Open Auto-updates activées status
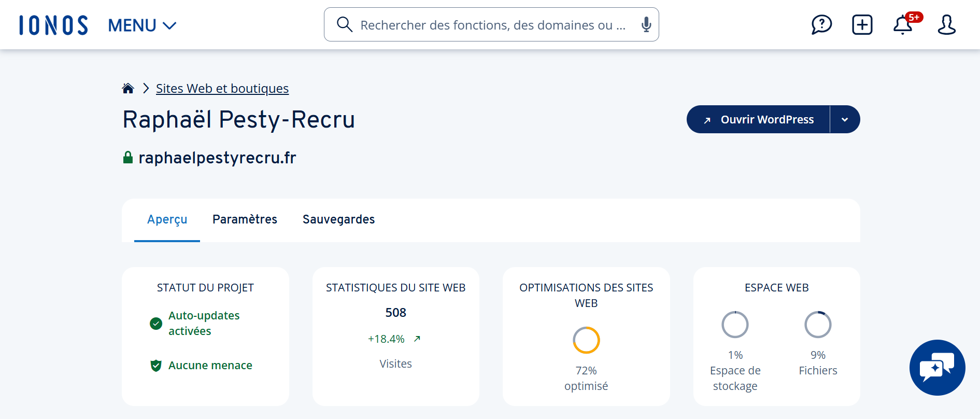Viewport: 980px width, 419px height. [x=204, y=323]
